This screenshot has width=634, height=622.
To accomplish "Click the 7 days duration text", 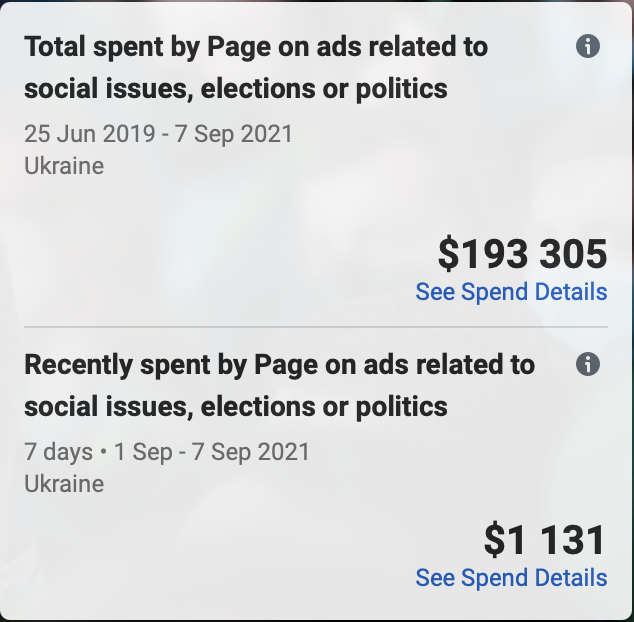I will pos(59,451).
